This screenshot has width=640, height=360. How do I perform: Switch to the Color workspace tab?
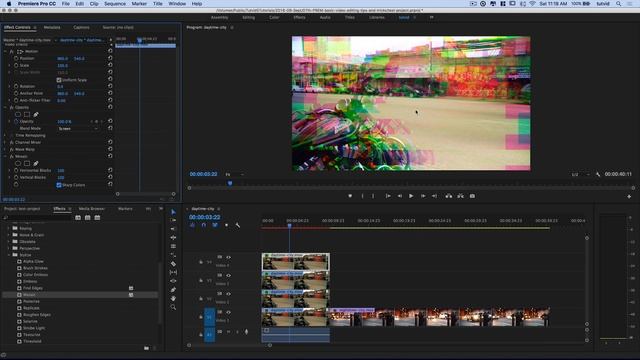274,18
